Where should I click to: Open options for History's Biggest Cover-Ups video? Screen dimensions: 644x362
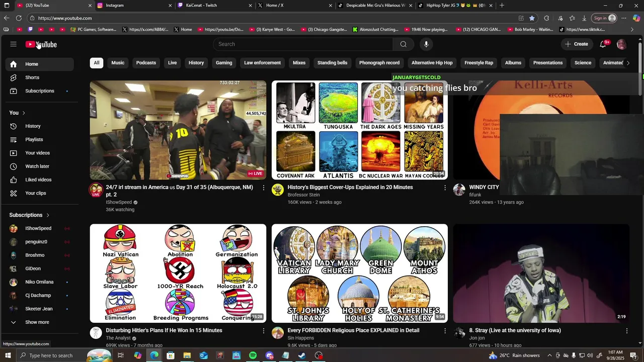pos(445,188)
